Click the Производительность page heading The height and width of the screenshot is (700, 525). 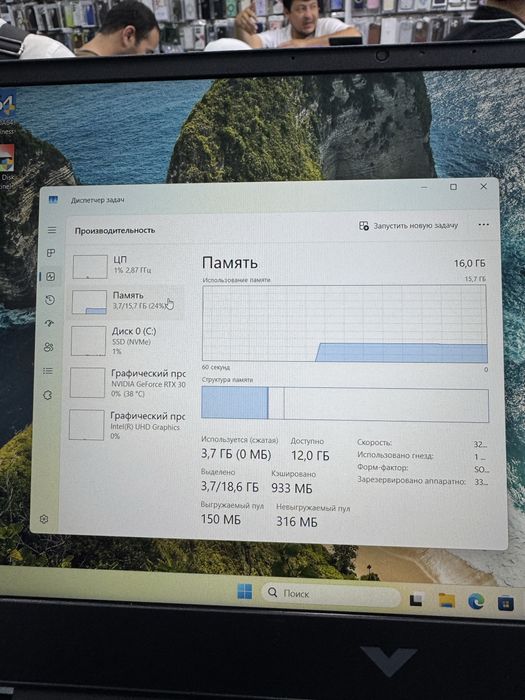(115, 230)
